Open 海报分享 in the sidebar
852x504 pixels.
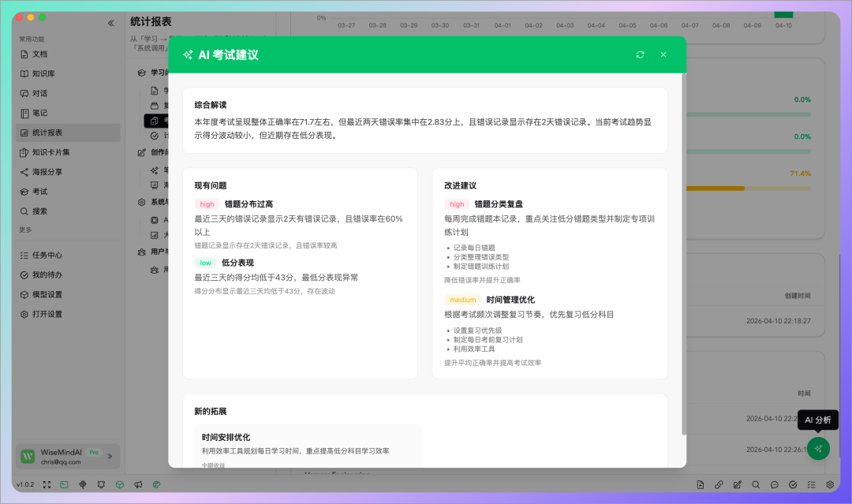pos(68,172)
